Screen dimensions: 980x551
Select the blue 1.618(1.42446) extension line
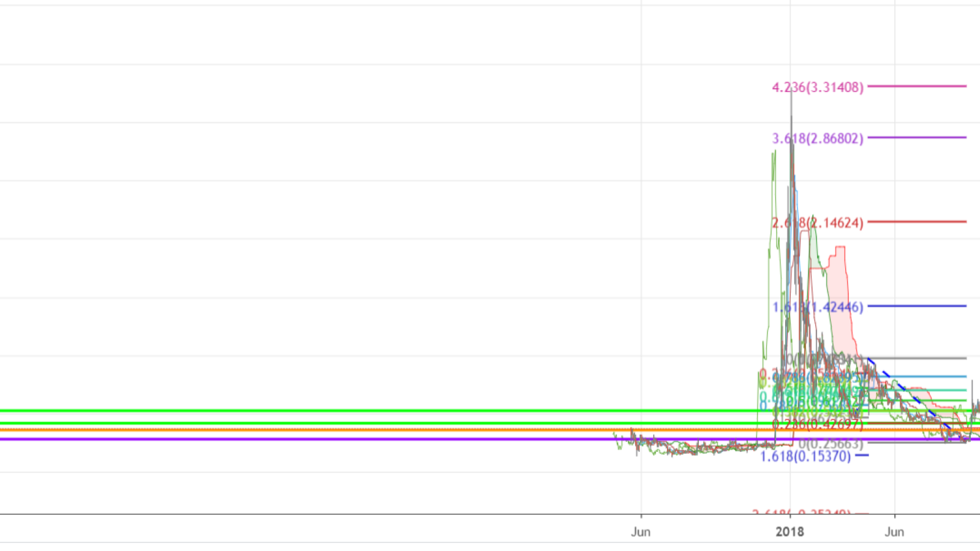[917, 306]
